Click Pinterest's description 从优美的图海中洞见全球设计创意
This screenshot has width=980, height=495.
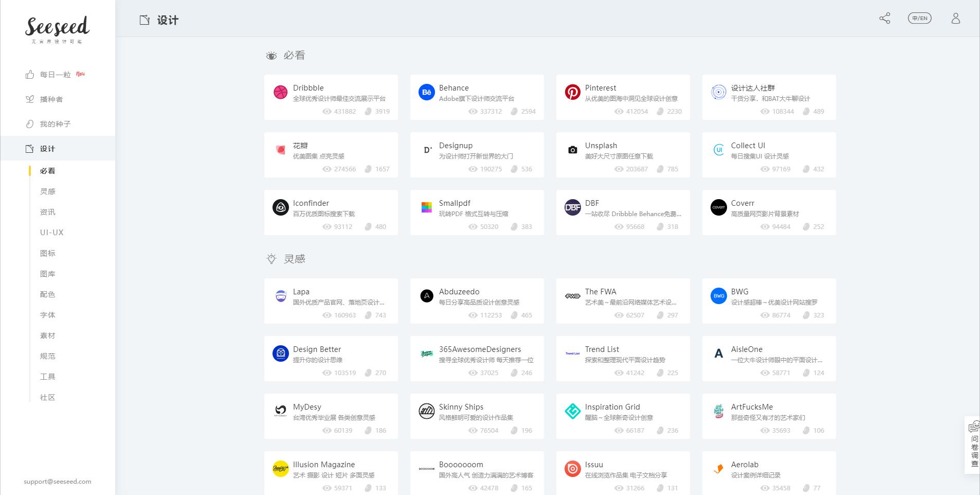click(631, 99)
